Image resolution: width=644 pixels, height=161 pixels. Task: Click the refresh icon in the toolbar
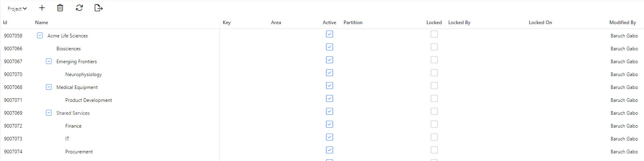(79, 8)
